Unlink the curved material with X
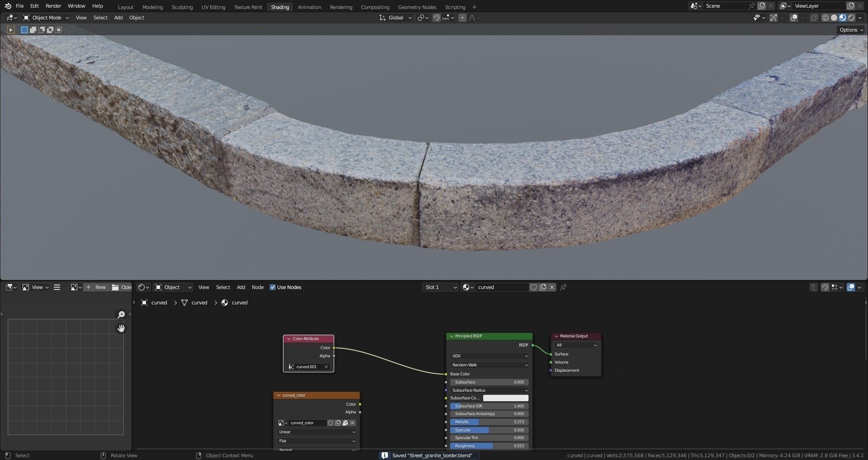Viewport: 868px width, 460px height. click(552, 287)
